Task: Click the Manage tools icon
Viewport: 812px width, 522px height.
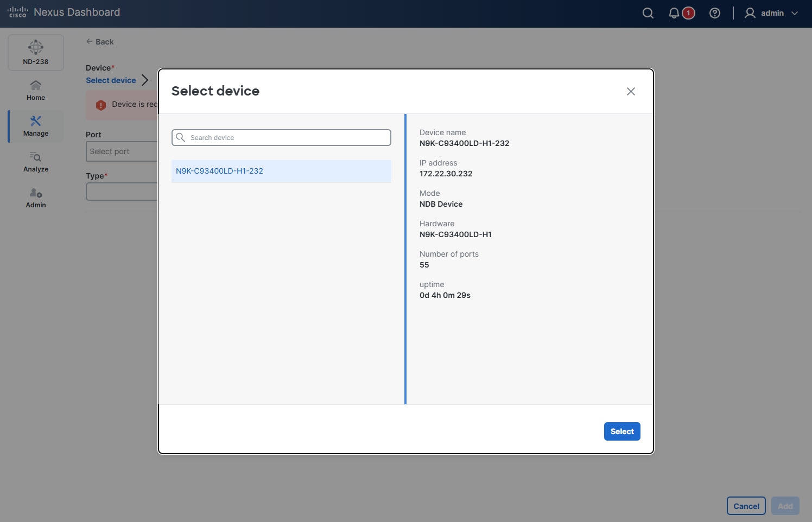Action: 35,120
